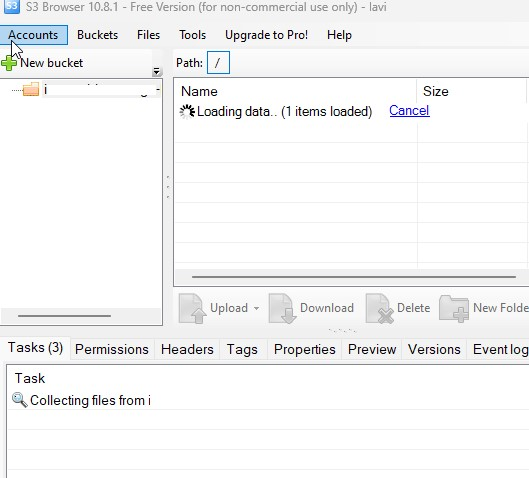Cancel the loading data operation
The width and height of the screenshot is (529, 478).
pos(409,111)
